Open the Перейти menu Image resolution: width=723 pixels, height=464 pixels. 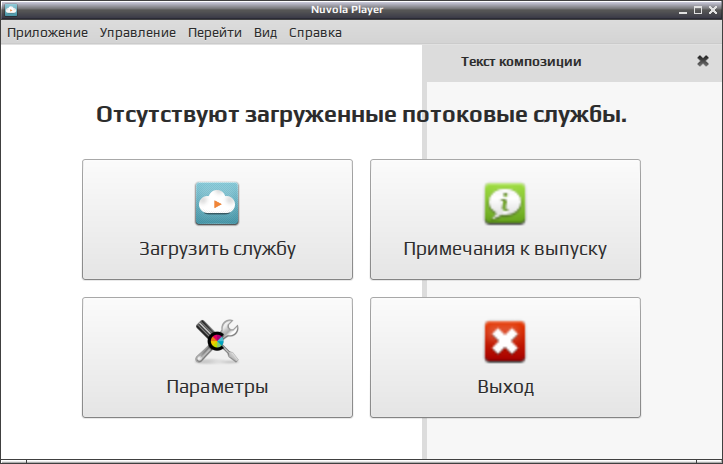tap(215, 33)
